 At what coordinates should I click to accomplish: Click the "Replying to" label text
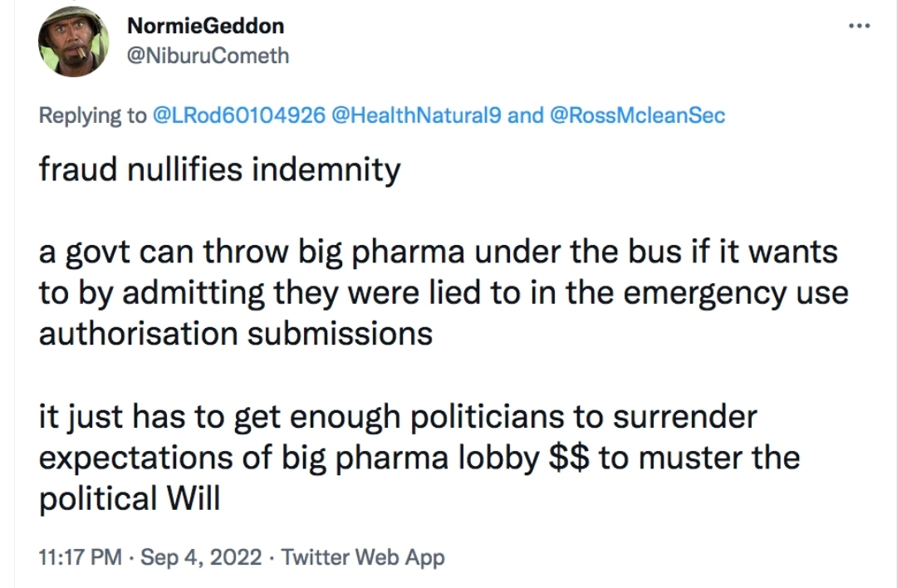(x=92, y=115)
